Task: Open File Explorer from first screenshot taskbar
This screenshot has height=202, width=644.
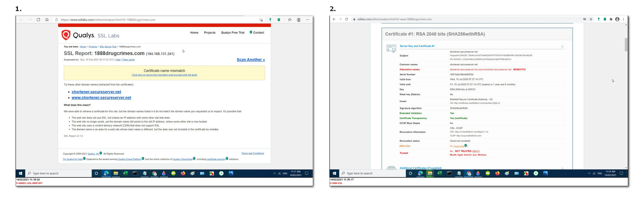Action: (116, 173)
